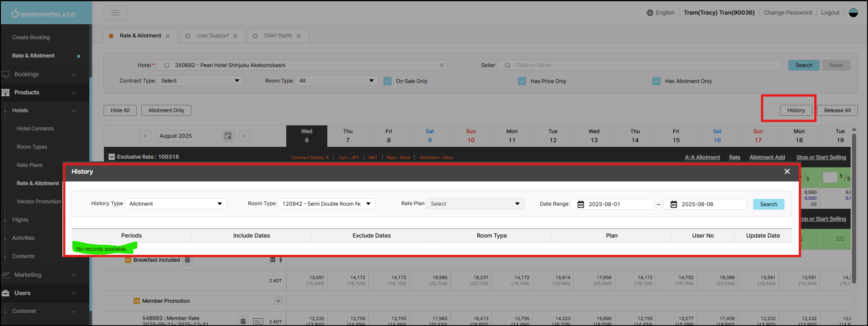Switch to the OMH Staffs tab

pyautogui.click(x=278, y=36)
